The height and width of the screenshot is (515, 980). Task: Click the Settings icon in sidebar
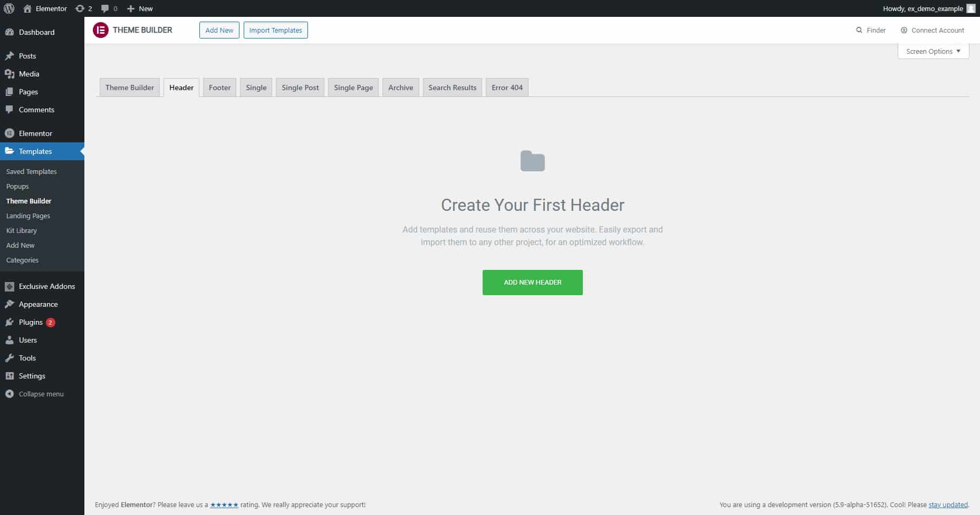[9, 376]
